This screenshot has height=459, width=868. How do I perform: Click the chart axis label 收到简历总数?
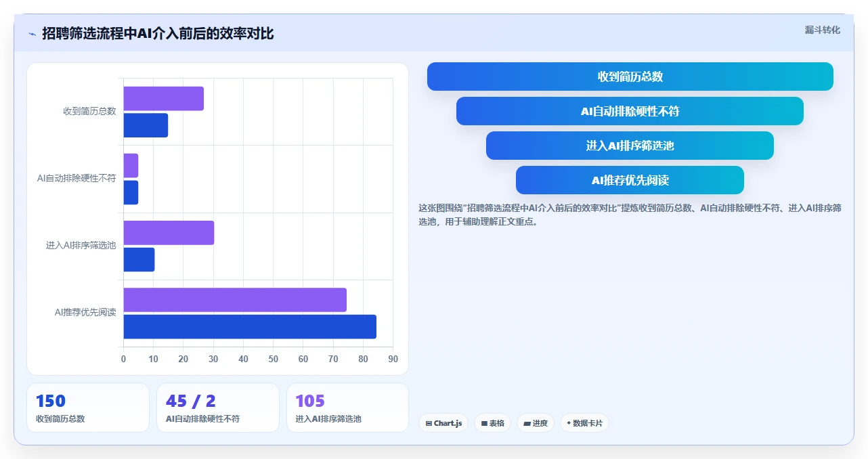(89, 111)
